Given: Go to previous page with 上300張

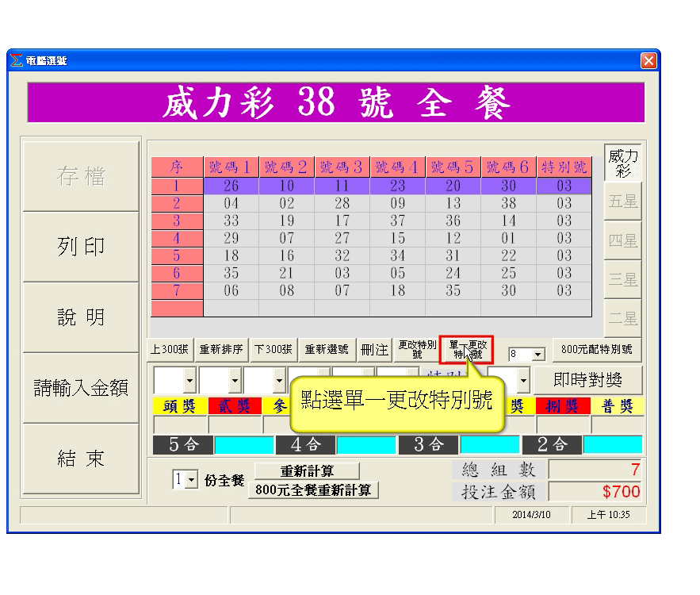Looking at the screenshot, I should (170, 349).
